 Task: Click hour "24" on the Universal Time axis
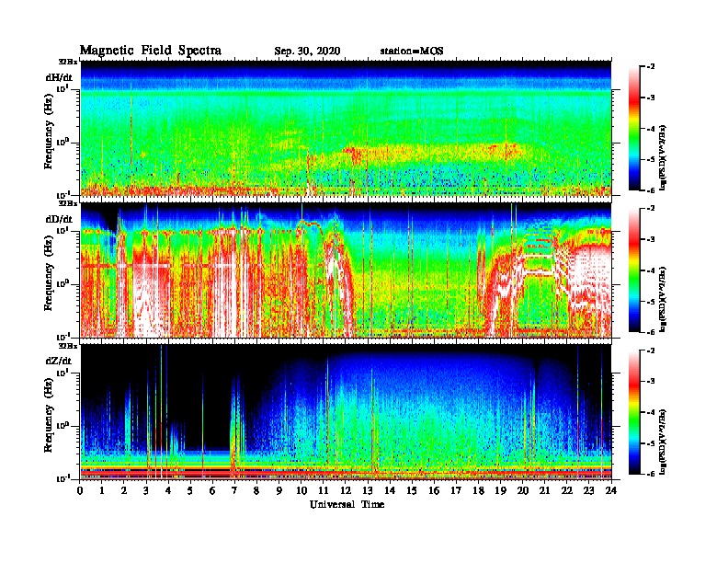pyautogui.click(x=611, y=490)
